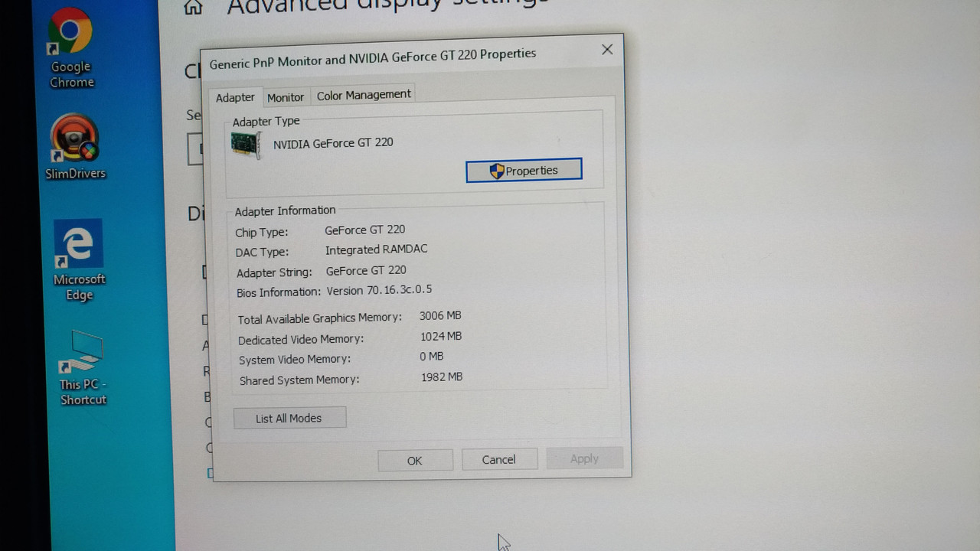This screenshot has height=551, width=980.
Task: Click the 'NVIDIA GeForce GT 220' adapter type name
Action: (333, 143)
